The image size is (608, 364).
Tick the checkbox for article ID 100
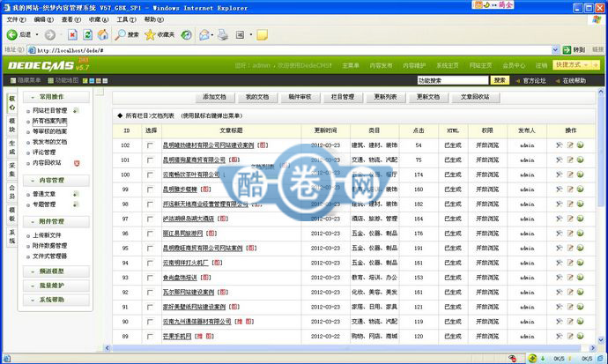[150, 175]
